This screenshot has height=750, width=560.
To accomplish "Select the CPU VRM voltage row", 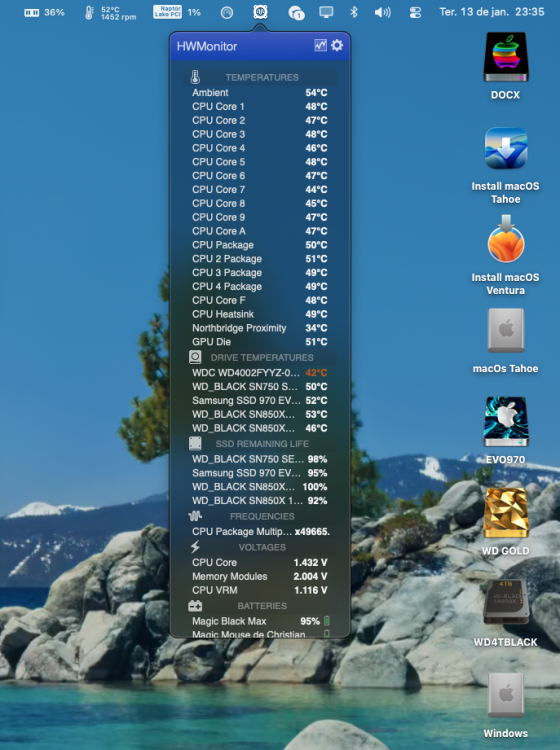I will click(x=260, y=590).
